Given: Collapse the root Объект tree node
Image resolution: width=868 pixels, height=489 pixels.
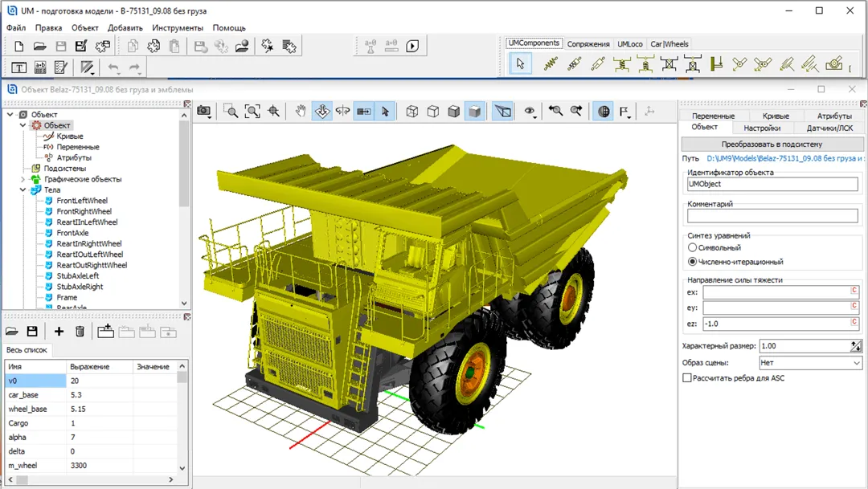Looking at the screenshot, I should (10, 115).
